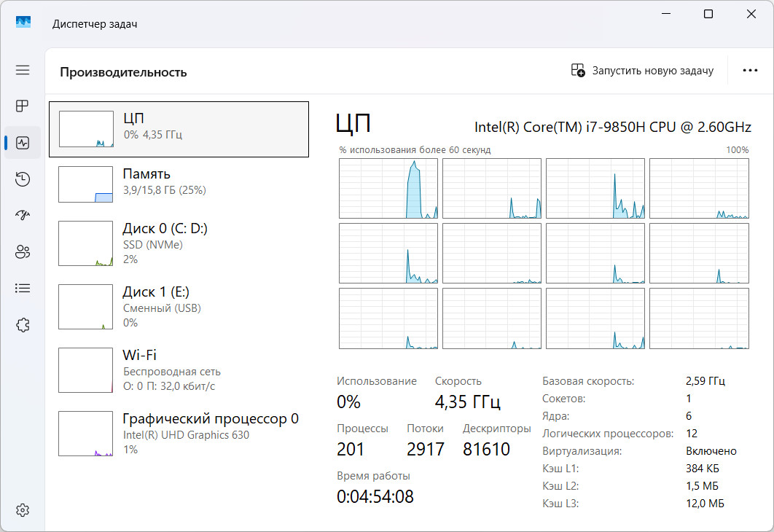Open App history icon in sidebar
Screen dimensions: 774x532
pyautogui.click(x=23, y=179)
